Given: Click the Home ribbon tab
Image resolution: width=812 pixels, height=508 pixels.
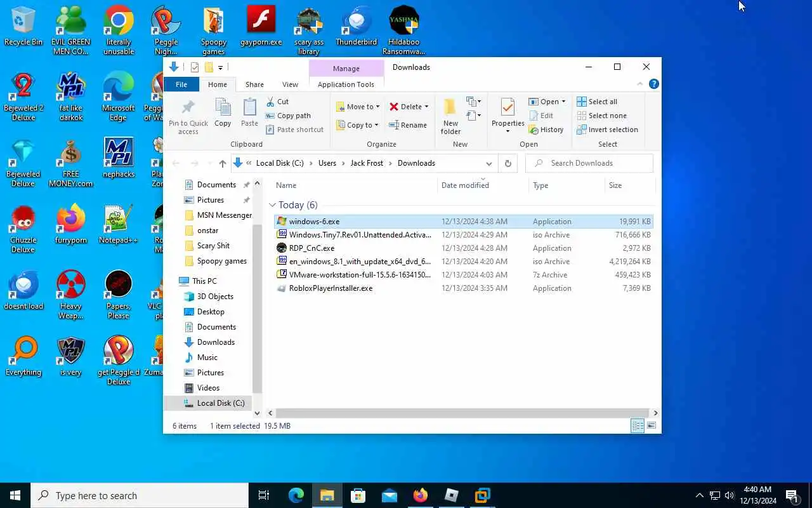Looking at the screenshot, I should (218, 84).
